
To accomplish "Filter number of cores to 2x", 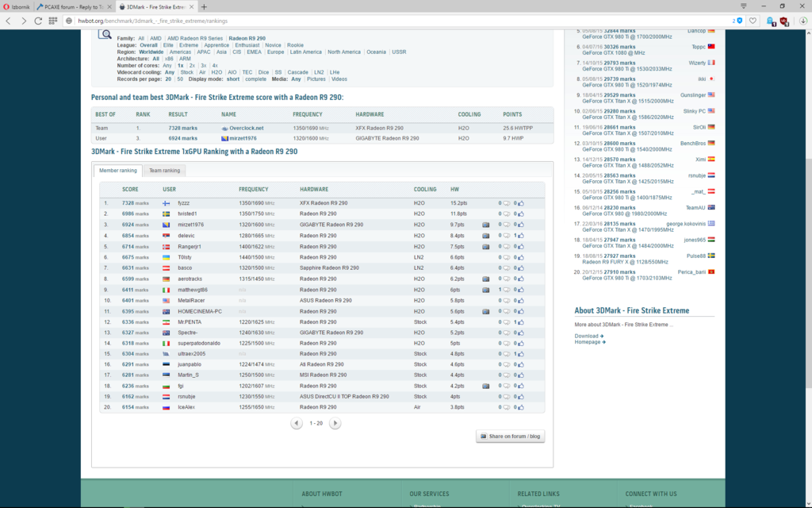I will [x=192, y=66].
